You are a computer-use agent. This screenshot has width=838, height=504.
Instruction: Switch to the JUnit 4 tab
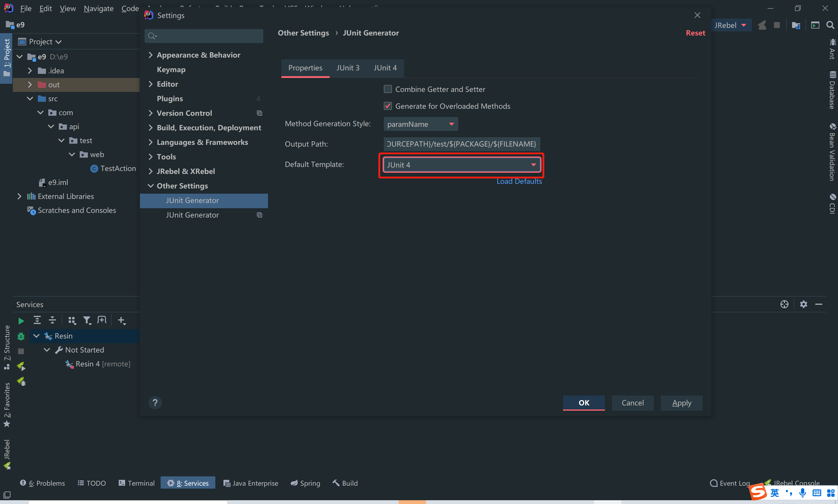point(385,68)
